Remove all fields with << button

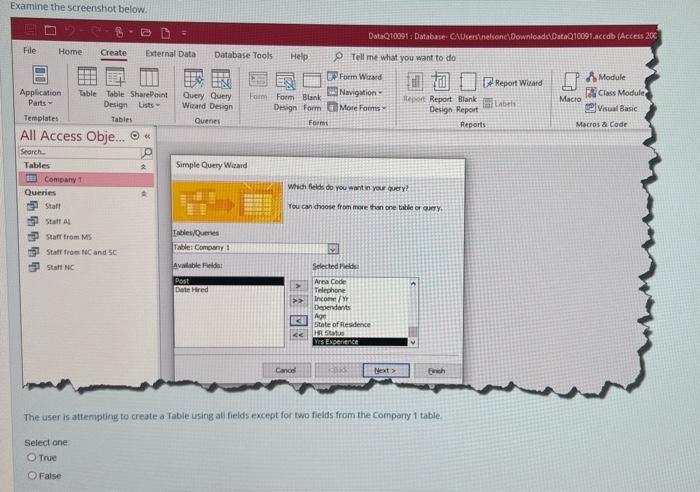(x=298, y=335)
